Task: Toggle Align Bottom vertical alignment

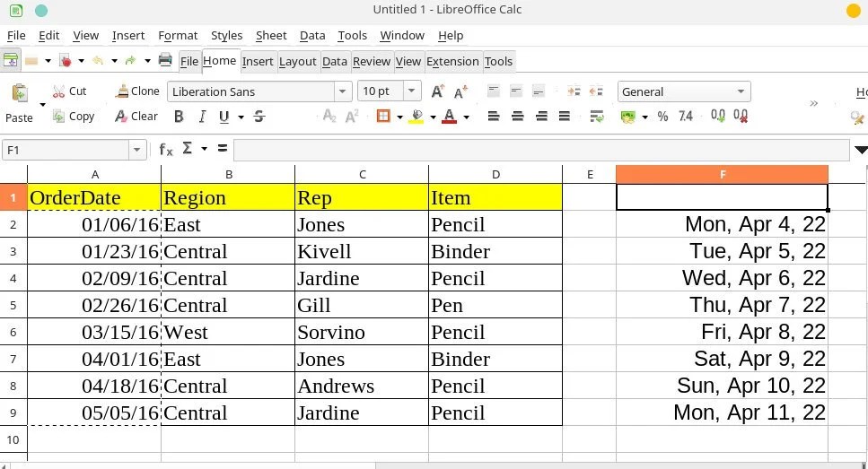Action: pos(538,91)
